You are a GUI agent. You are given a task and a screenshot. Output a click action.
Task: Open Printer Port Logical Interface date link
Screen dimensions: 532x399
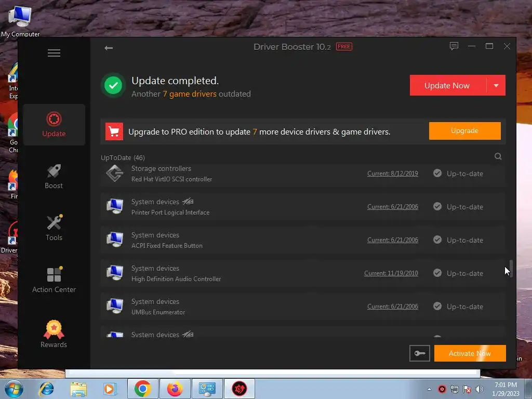393,207
